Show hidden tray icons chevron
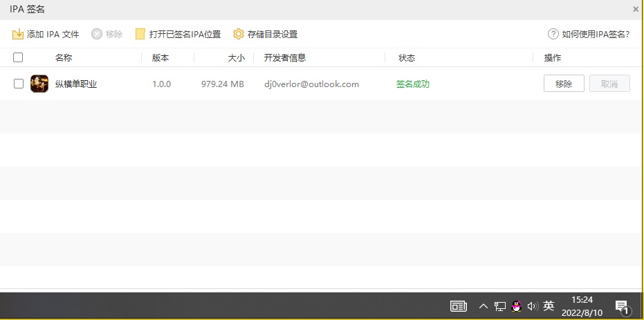The width and height of the screenshot is (644, 320). pos(484,306)
